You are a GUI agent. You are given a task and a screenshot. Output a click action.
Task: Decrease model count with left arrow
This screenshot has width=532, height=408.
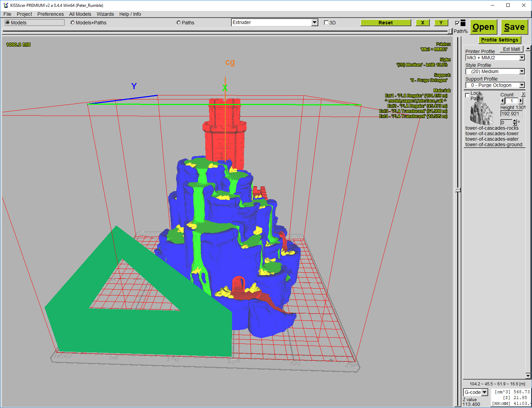pyautogui.click(x=503, y=101)
